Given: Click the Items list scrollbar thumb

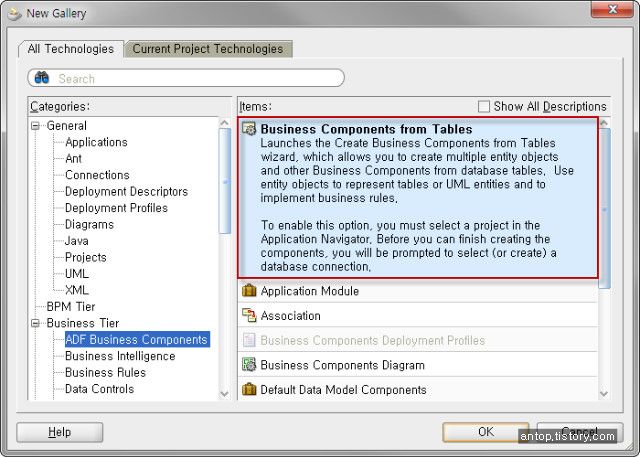Looking at the screenshot, I should coord(604,209).
